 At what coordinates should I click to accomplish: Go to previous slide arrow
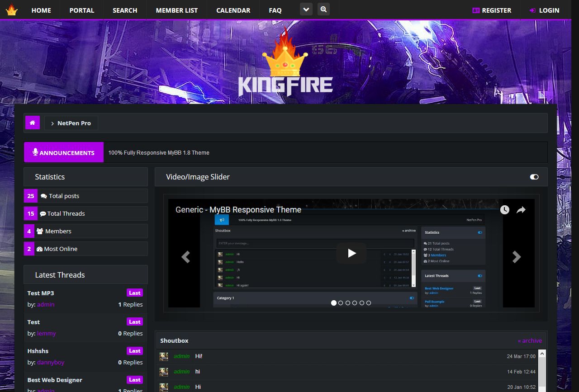click(x=185, y=257)
